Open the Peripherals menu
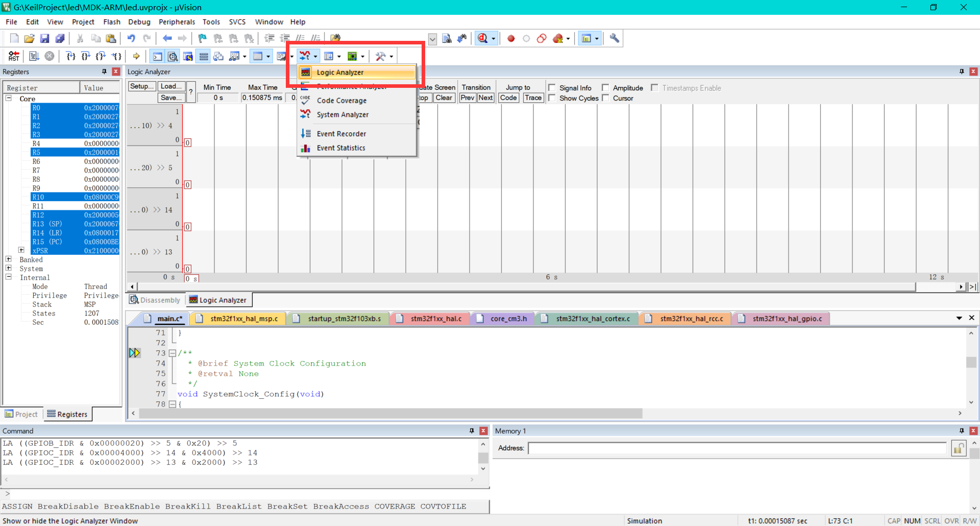This screenshot has height=526, width=980. pyautogui.click(x=177, y=22)
